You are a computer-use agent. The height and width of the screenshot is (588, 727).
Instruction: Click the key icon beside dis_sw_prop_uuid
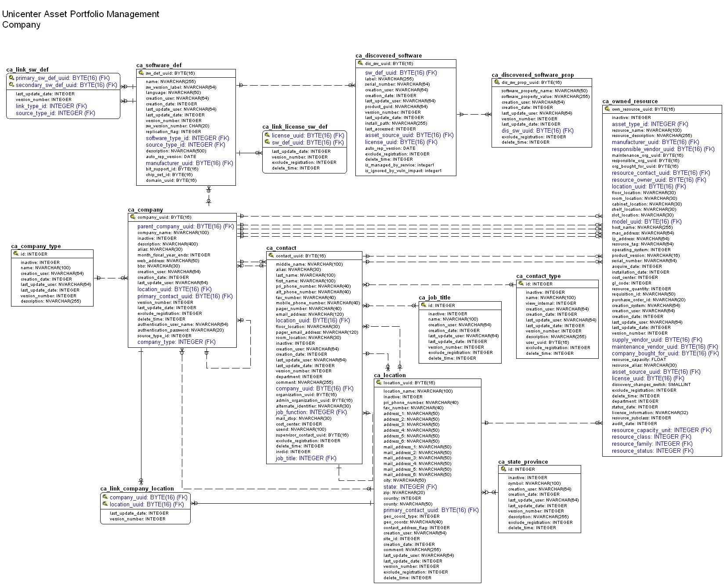pyautogui.click(x=497, y=82)
